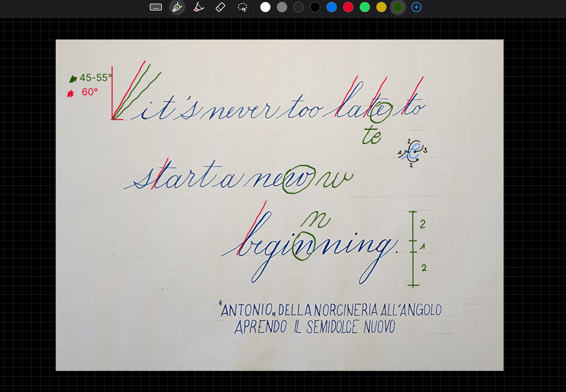Select the blue color swatch
566x392 pixels.
[331, 7]
